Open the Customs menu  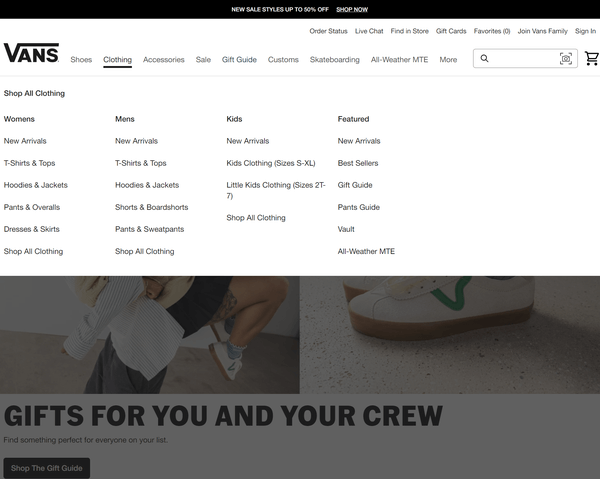(283, 60)
